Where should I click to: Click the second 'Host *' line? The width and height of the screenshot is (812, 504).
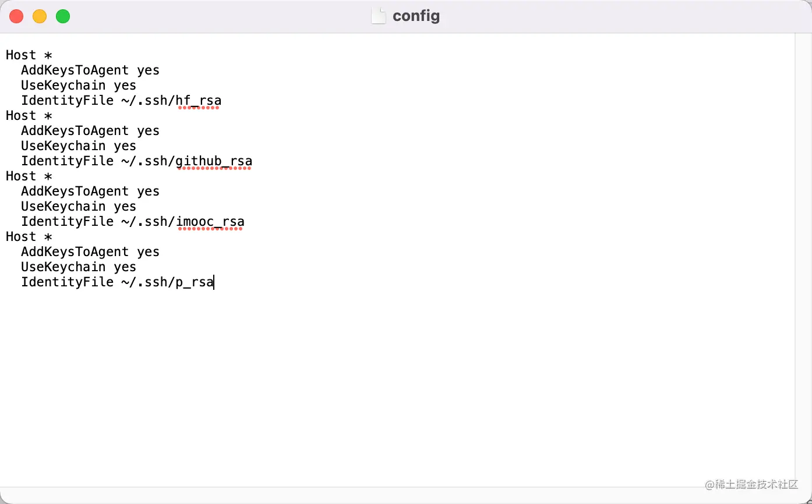(x=29, y=115)
